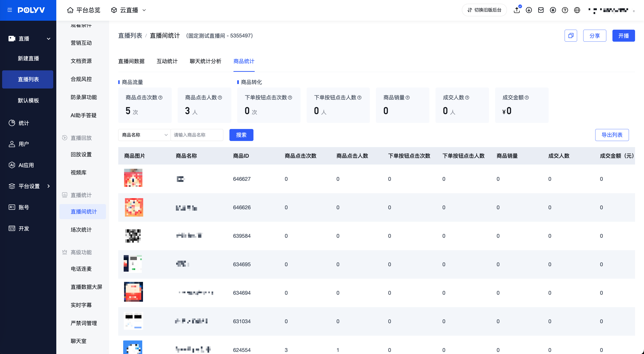Open the upload icon in top bar
This screenshot has height=354, width=644.
(x=517, y=10)
